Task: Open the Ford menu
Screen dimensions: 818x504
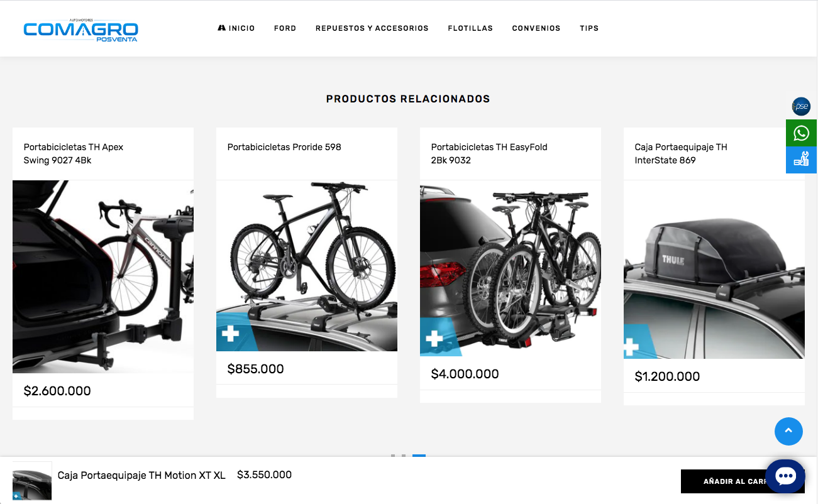Action: click(285, 28)
